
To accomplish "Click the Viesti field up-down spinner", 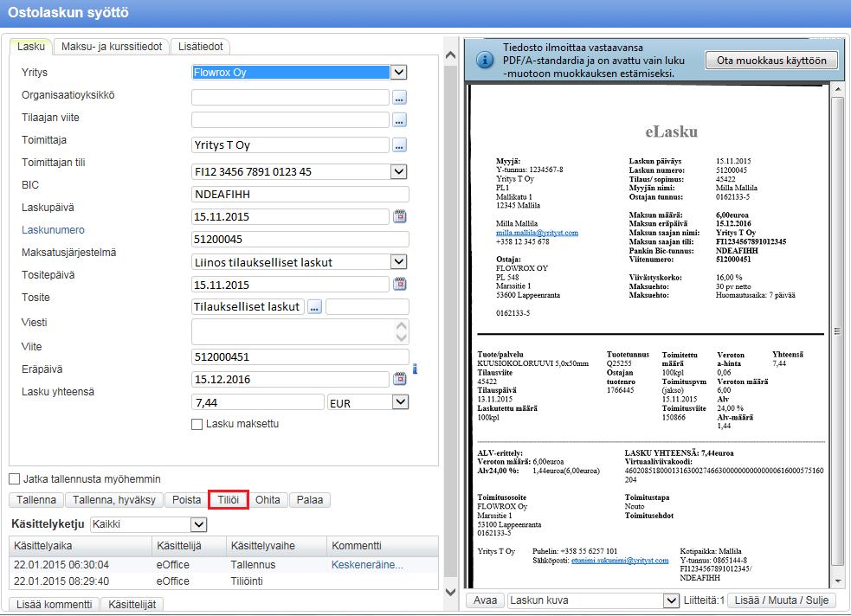I will [402, 331].
